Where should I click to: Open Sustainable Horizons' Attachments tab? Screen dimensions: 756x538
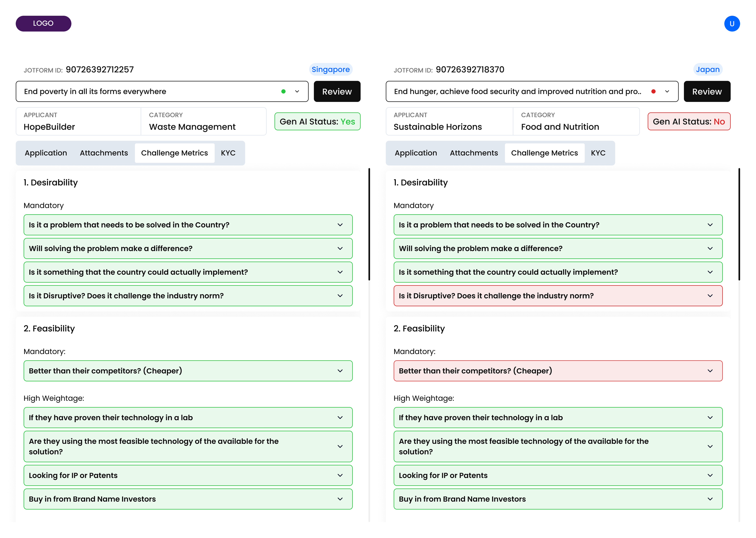click(474, 153)
